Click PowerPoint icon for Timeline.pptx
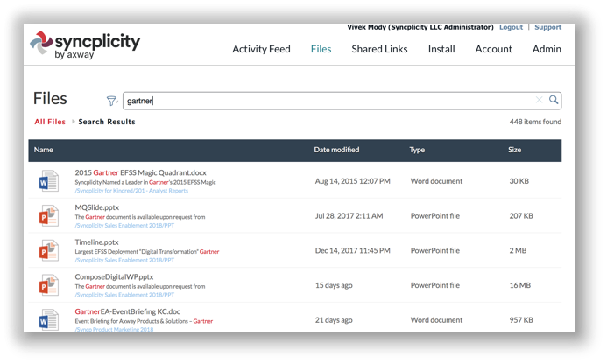Viewport: 607px width, 364px height. pyautogui.click(x=48, y=251)
